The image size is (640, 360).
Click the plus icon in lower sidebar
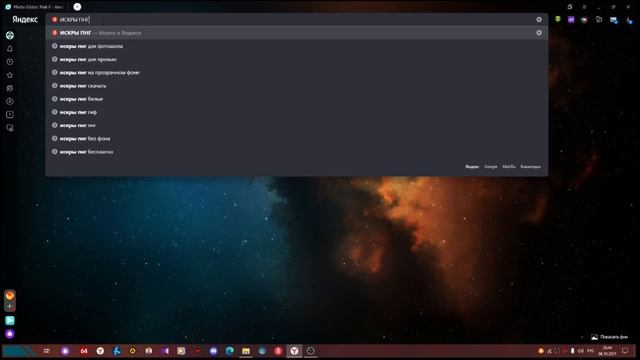click(10, 307)
